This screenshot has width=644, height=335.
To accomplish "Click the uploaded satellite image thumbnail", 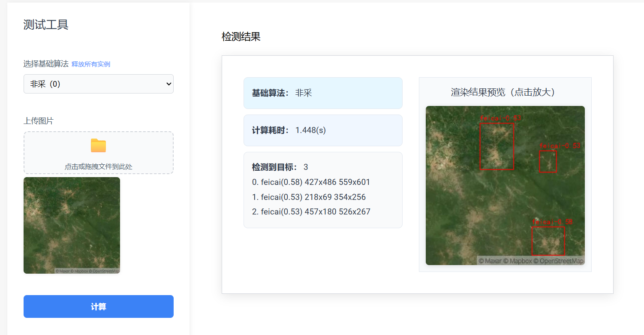I will (72, 225).
